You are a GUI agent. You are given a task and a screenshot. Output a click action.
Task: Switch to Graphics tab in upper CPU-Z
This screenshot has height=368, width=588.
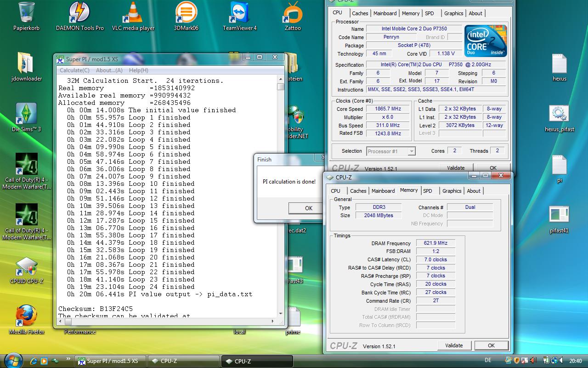coord(453,13)
